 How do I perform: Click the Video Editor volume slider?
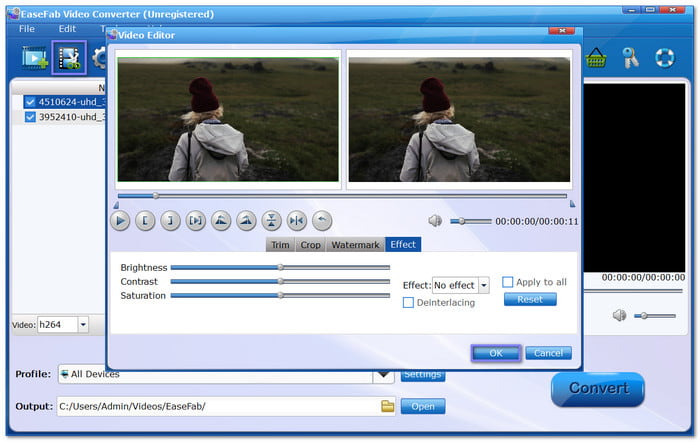[x=471, y=221]
